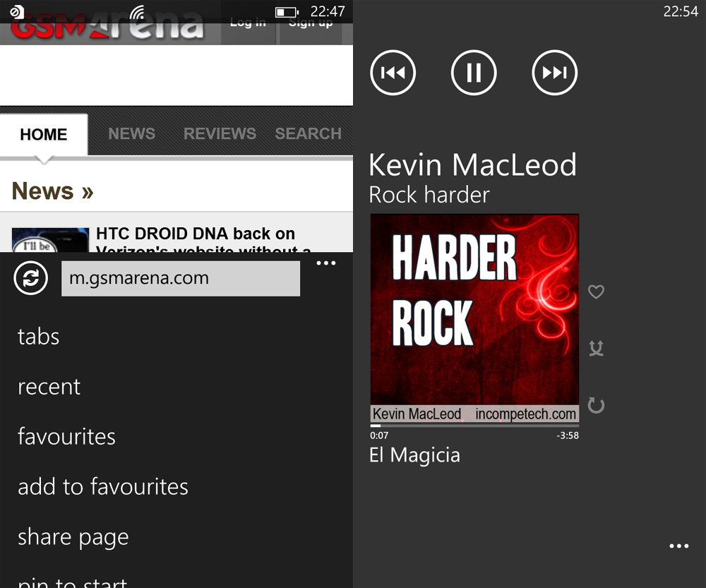Open the tabs menu entry
The width and height of the screenshot is (706, 588).
[39, 337]
